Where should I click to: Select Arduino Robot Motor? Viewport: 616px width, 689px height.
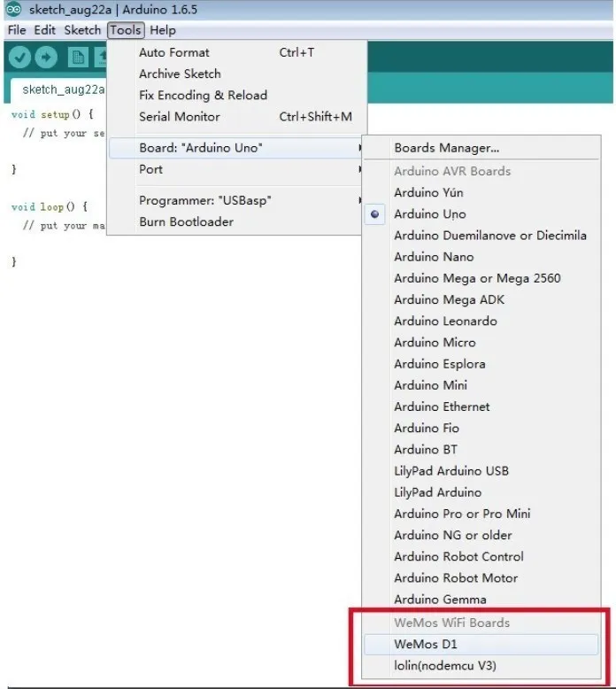coord(481,577)
